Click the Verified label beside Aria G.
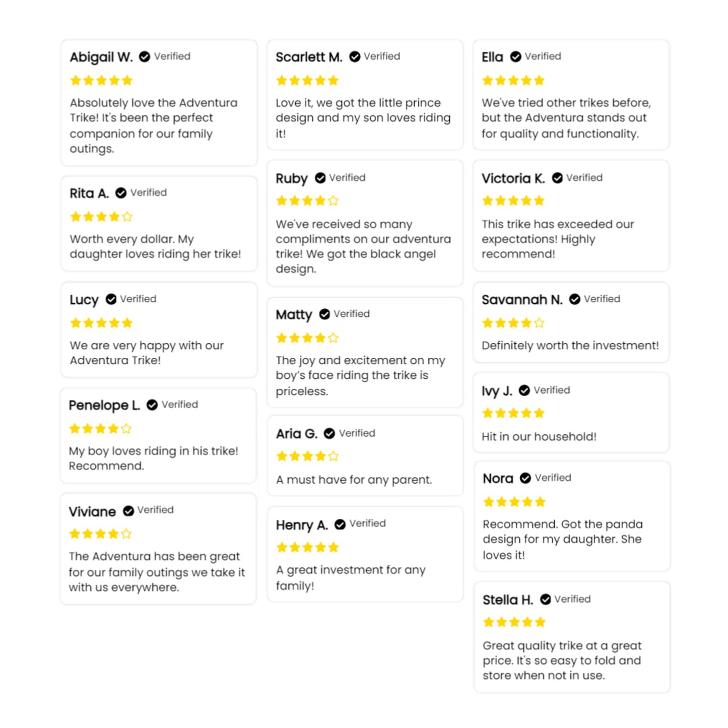Viewport: 728px width, 728px height. (357, 433)
